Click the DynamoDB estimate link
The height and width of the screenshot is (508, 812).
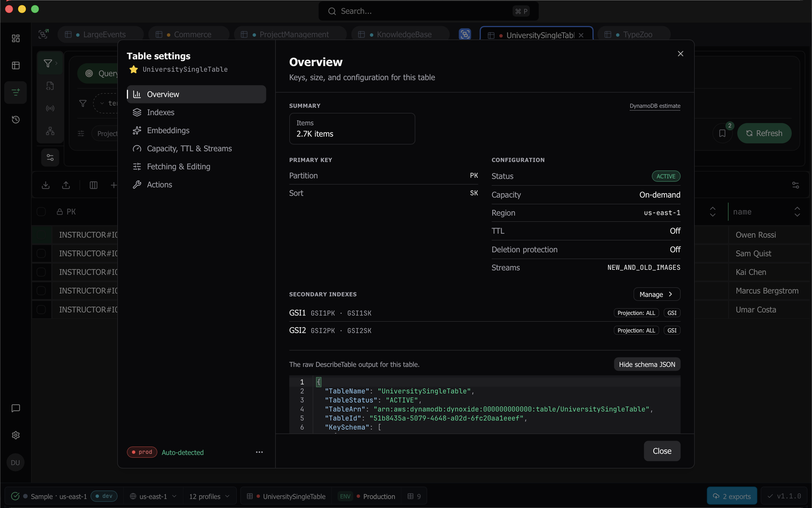655,106
